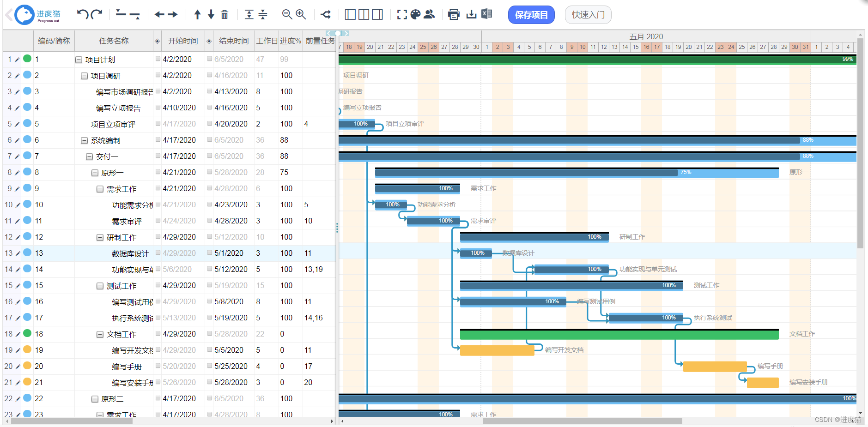868x427 pixels.
Task: Export the project to Excel
Action: tap(486, 14)
